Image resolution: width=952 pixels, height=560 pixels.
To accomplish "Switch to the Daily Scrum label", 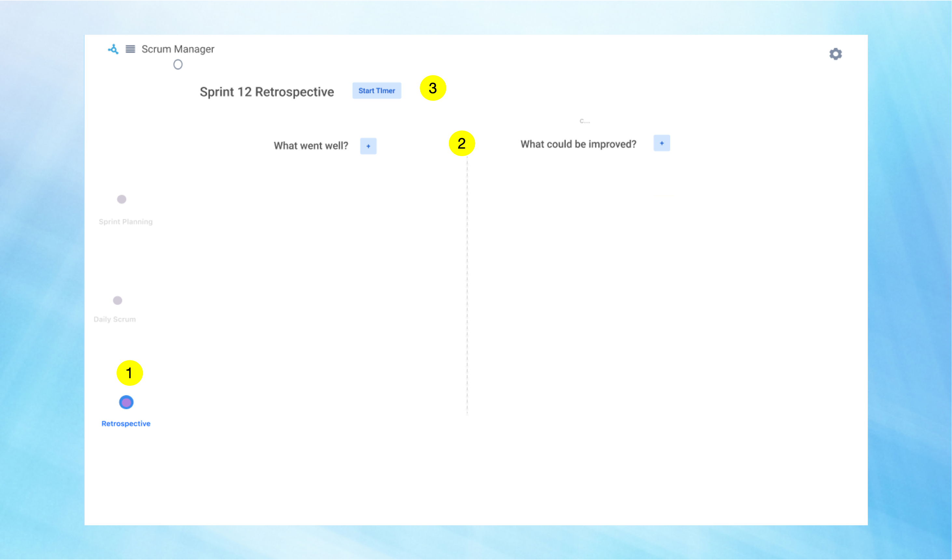I will tap(115, 319).
